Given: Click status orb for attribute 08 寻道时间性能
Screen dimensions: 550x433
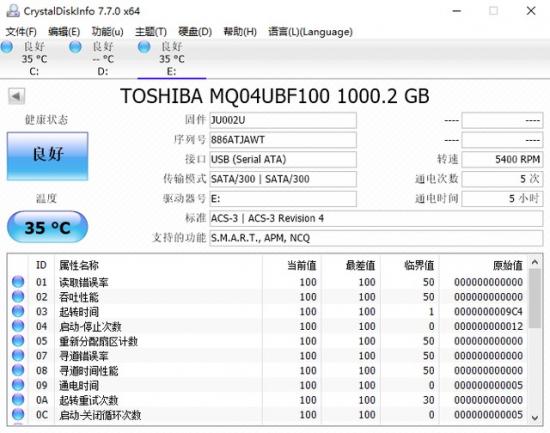Looking at the screenshot, I should (x=18, y=370).
